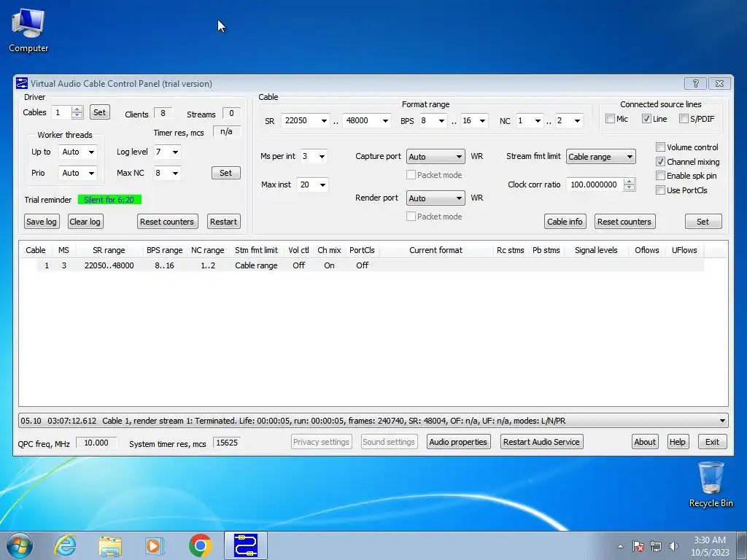
Task: Open the Recycle Bin desktop icon
Action: (x=711, y=485)
